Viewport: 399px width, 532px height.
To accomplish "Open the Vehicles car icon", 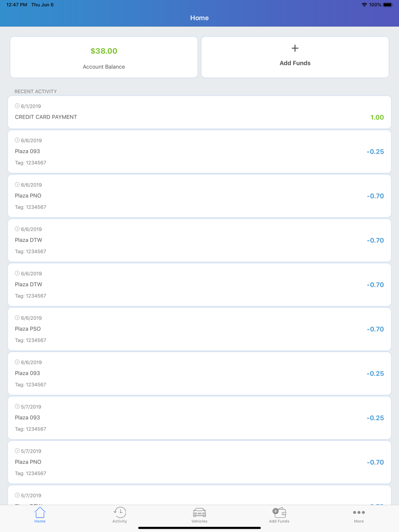I will (199, 512).
